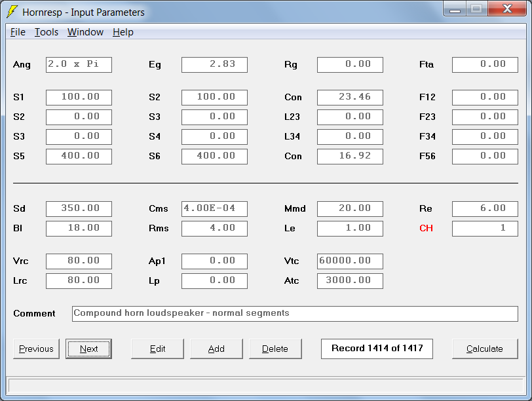Click the Edit button
532x401 pixels.
(x=157, y=349)
